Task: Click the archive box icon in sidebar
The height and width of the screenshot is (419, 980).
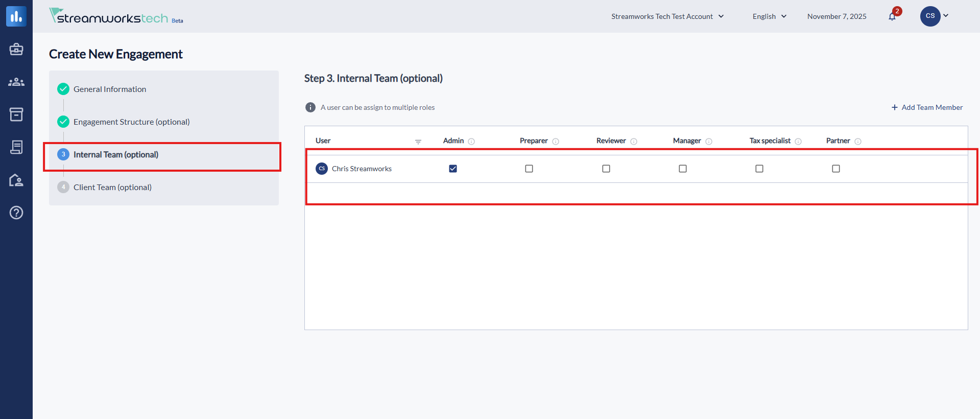Action: tap(16, 114)
